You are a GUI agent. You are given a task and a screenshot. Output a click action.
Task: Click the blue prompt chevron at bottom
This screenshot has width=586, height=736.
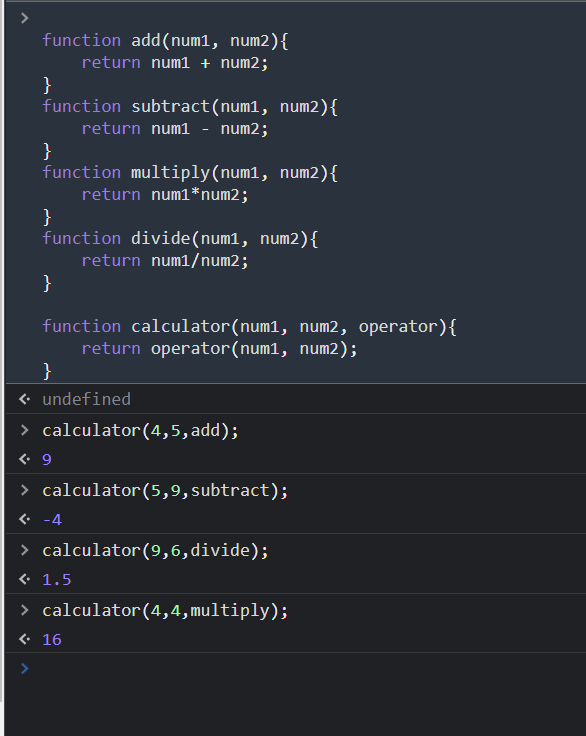(25, 668)
